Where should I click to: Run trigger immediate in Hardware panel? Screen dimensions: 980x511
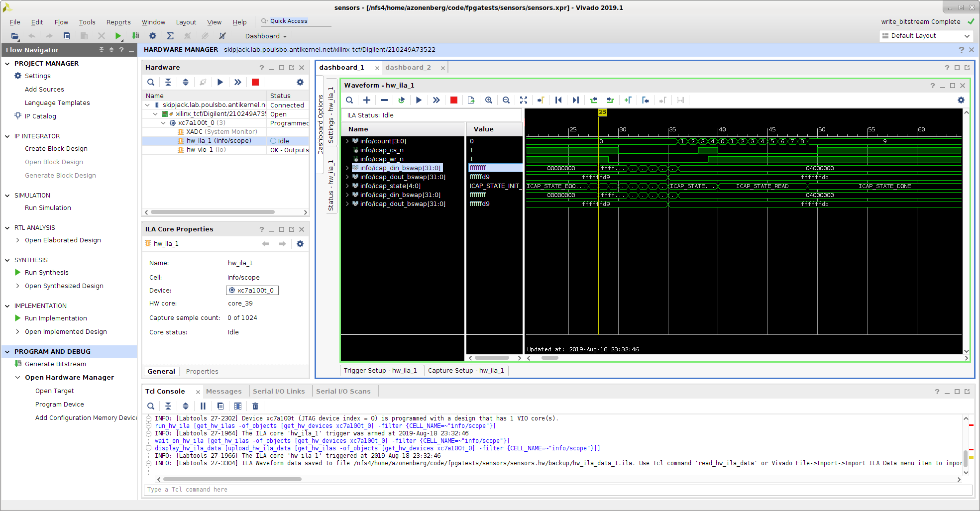(x=238, y=82)
